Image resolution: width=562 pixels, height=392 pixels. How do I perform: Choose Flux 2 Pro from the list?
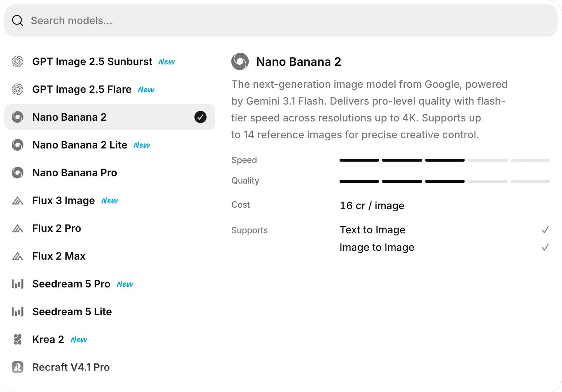tap(110, 228)
